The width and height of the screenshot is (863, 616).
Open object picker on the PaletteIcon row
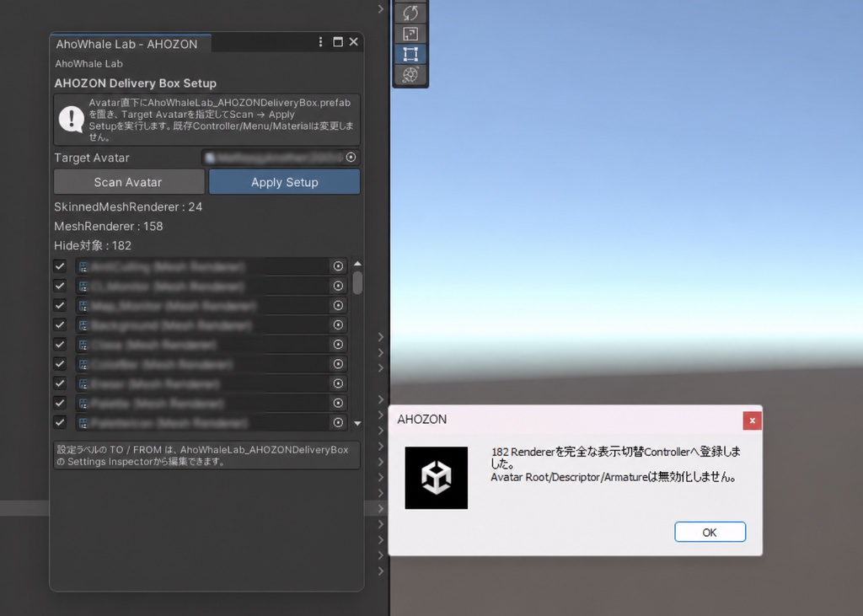[x=339, y=423]
